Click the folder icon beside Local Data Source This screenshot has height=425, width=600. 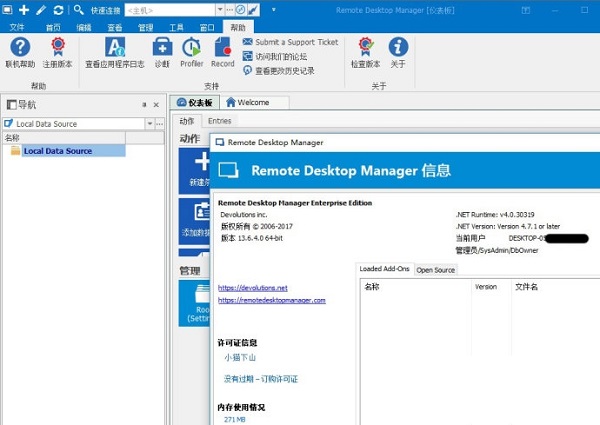coord(15,151)
